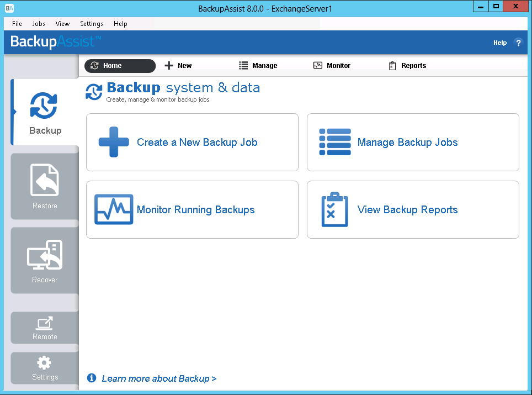Click the BA application icon in title bar
This screenshot has height=395, width=532.
coord(9,8)
